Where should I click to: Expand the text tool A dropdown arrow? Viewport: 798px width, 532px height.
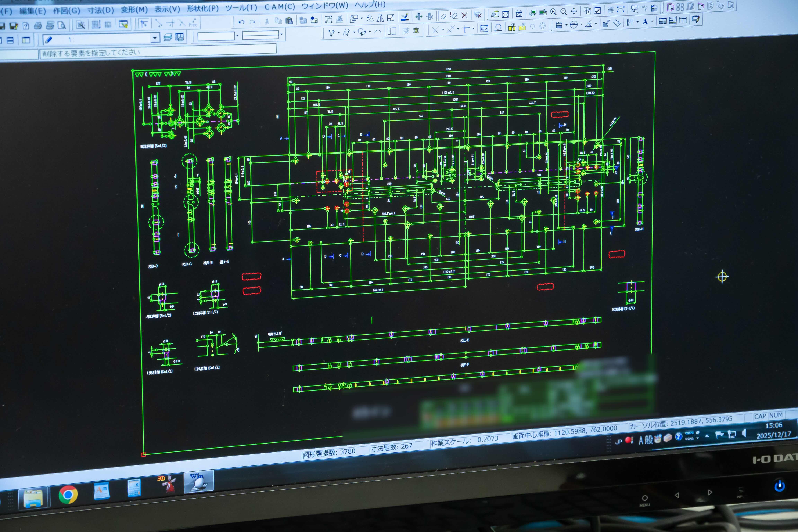(x=652, y=21)
